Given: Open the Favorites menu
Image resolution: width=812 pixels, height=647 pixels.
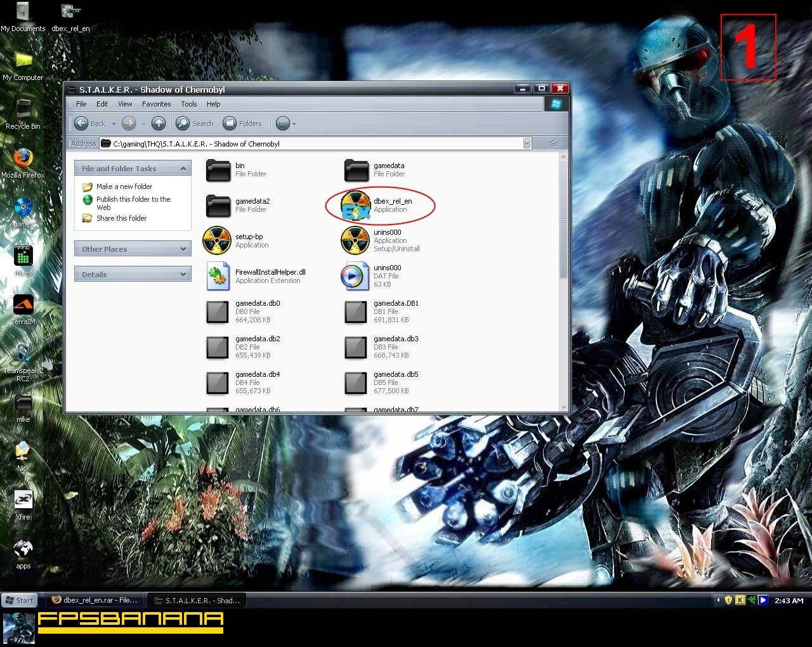Looking at the screenshot, I should (x=156, y=104).
